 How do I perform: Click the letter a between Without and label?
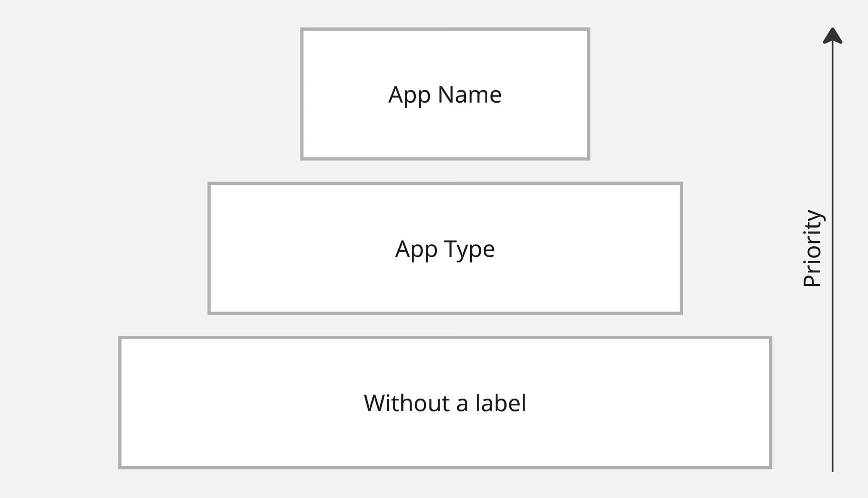[x=462, y=405]
